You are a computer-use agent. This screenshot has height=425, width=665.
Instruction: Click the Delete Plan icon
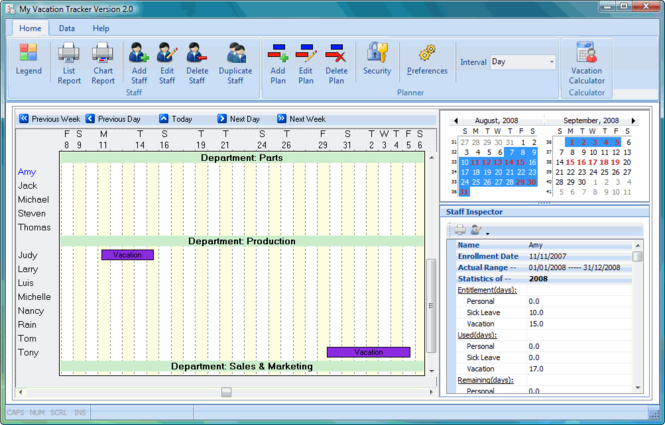[336, 64]
